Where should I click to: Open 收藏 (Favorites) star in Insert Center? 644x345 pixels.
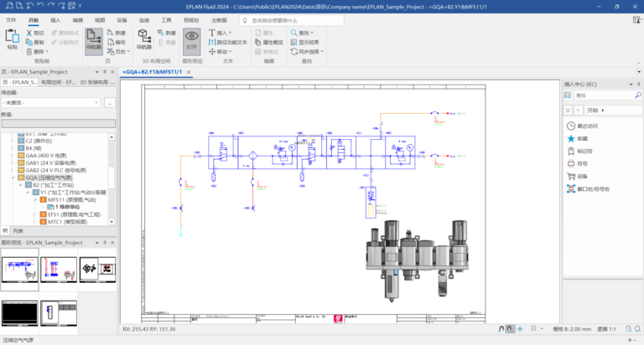tap(578, 139)
